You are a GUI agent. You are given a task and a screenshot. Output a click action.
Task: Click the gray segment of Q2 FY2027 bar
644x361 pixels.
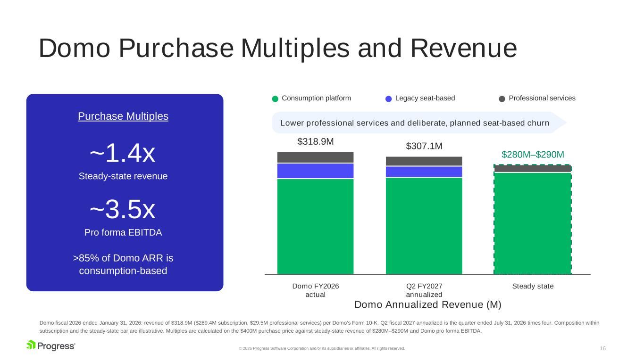coord(424,161)
